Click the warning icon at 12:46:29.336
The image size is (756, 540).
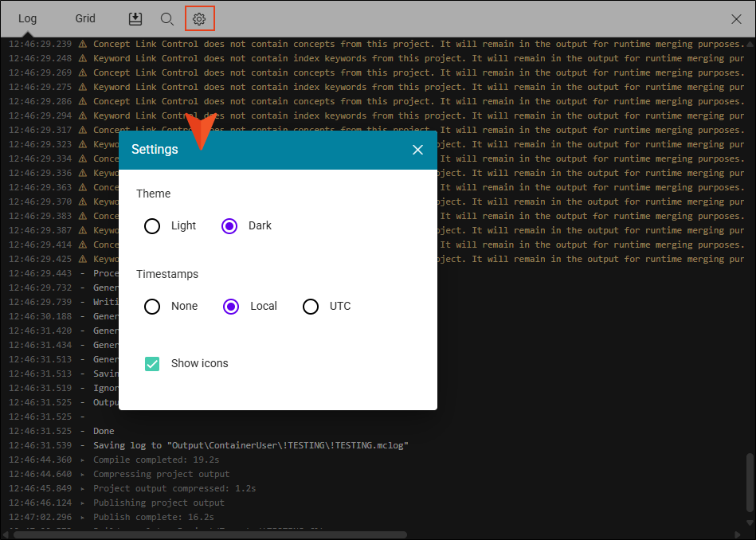pos(82,173)
